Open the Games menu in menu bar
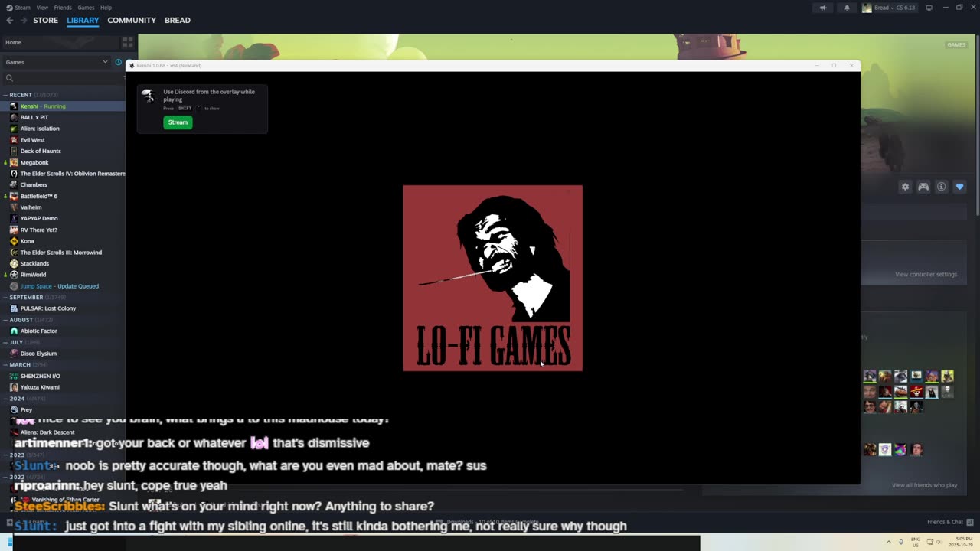The width and height of the screenshot is (980, 551). point(86,8)
